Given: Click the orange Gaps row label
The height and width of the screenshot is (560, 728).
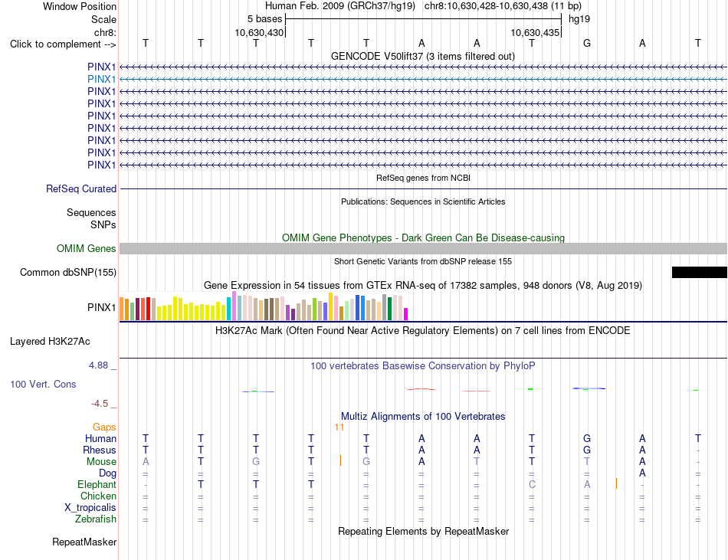Looking at the screenshot, I should click(x=104, y=427).
